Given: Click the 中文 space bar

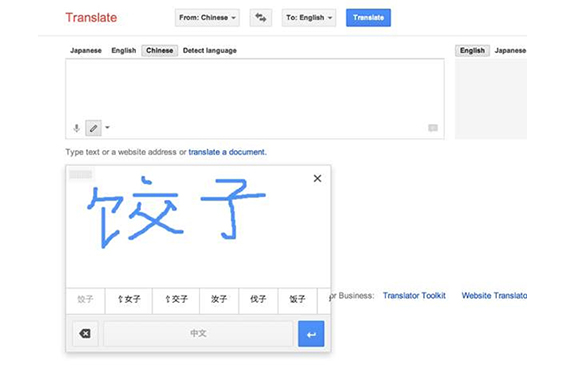Looking at the screenshot, I should 198,334.
